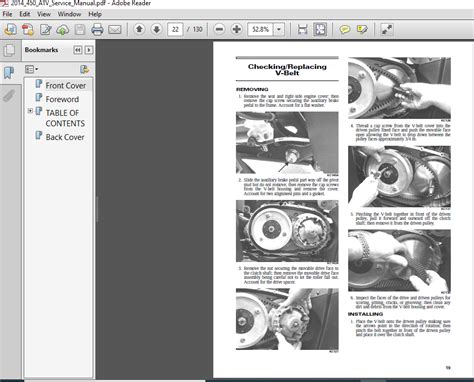474x382 pixels.
Task: Click the read mode expand icon
Action: [387, 29]
